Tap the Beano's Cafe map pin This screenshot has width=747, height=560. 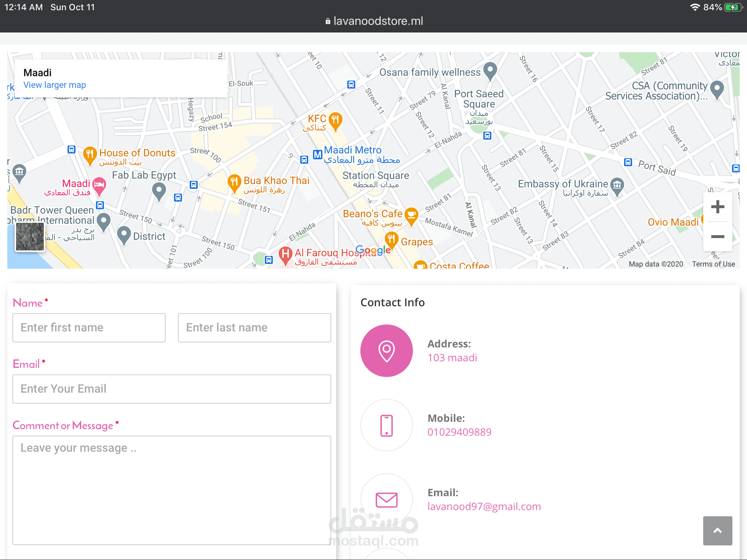click(411, 215)
